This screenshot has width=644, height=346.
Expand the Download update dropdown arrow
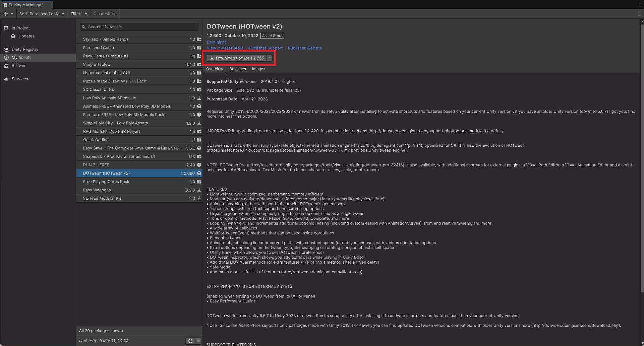tap(269, 58)
